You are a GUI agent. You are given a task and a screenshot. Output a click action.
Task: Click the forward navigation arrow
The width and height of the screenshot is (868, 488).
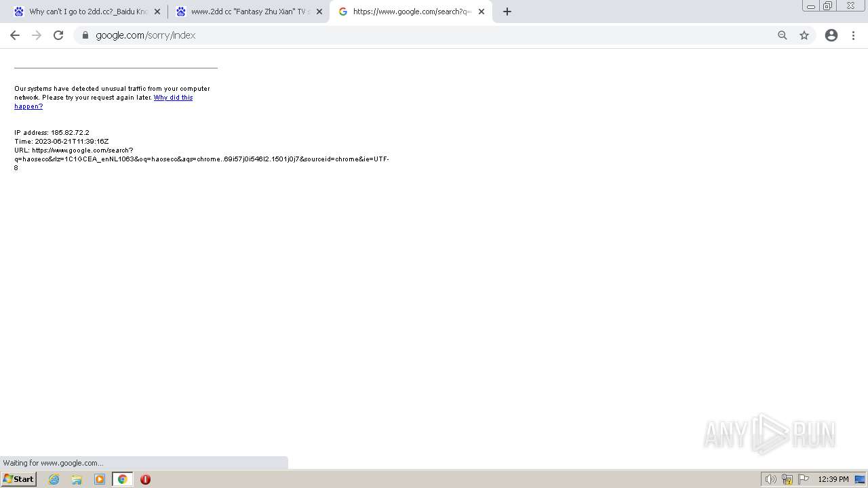(x=37, y=35)
